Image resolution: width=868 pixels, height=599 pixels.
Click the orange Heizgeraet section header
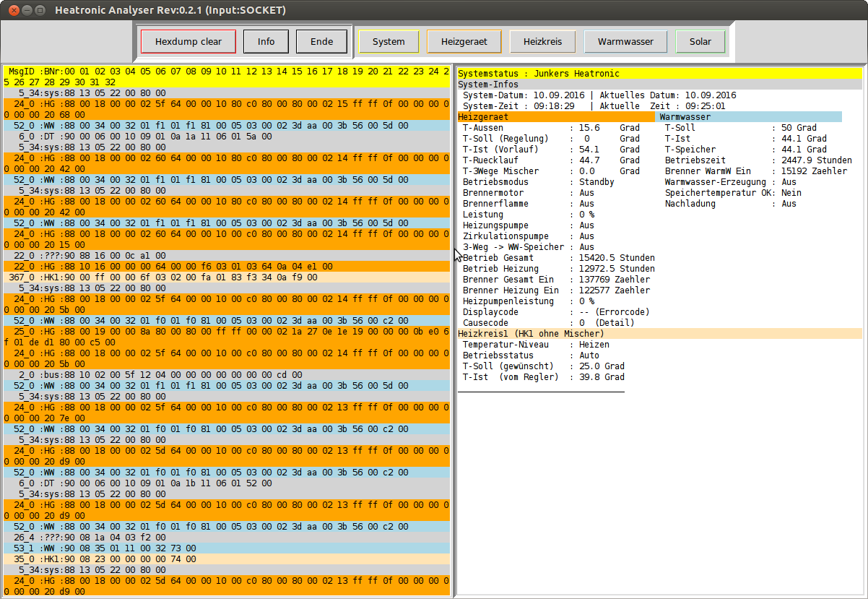tap(556, 117)
